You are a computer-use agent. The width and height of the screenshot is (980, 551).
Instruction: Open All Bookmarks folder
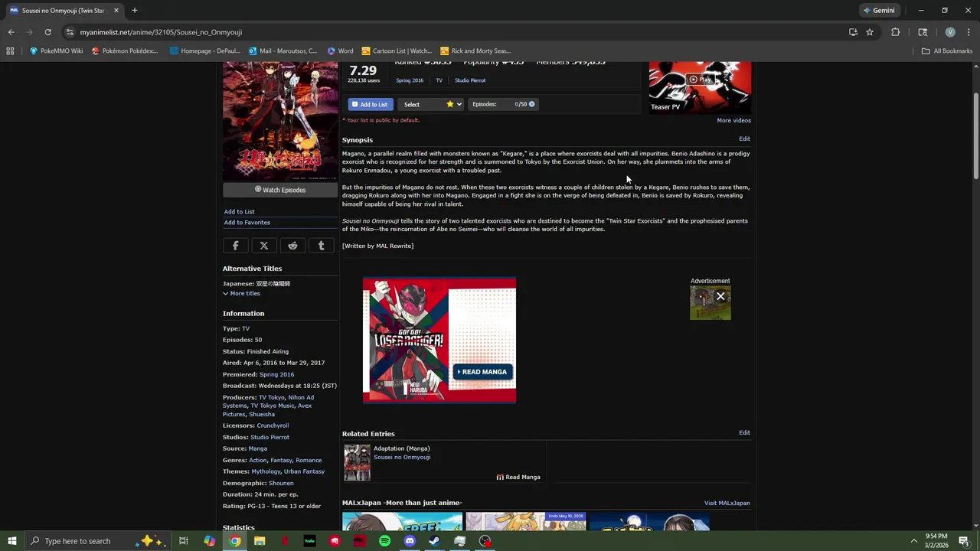(x=947, y=51)
